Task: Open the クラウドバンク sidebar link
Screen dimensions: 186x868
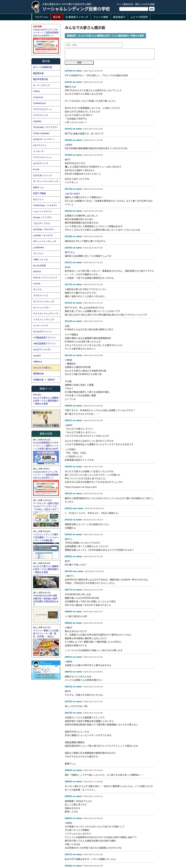Action: (46, 115)
